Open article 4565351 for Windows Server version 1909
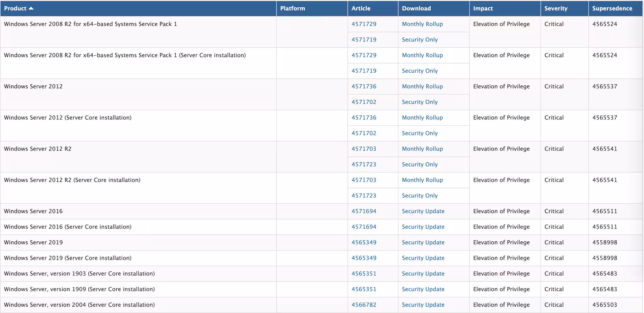Image resolution: width=644 pixels, height=313 pixels. (364, 289)
